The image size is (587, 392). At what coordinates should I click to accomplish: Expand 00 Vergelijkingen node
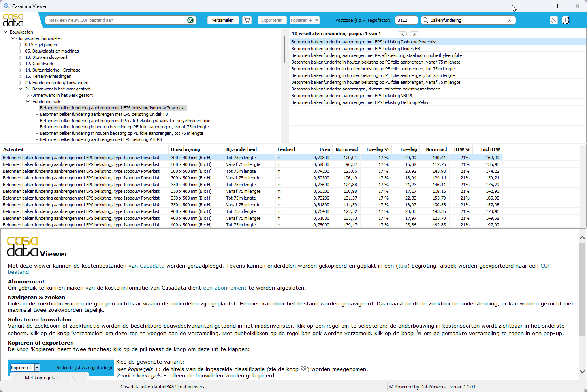tap(21, 45)
